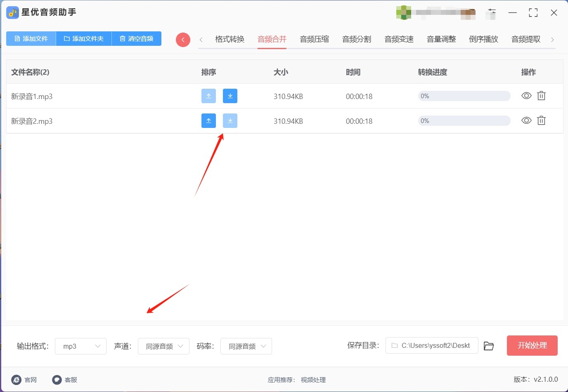Expand the 输出格式 mp3 dropdown
The width and height of the screenshot is (568, 392).
pos(80,346)
